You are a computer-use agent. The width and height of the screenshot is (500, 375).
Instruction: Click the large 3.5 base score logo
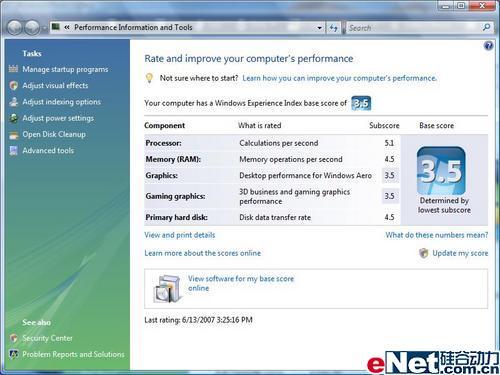441,171
